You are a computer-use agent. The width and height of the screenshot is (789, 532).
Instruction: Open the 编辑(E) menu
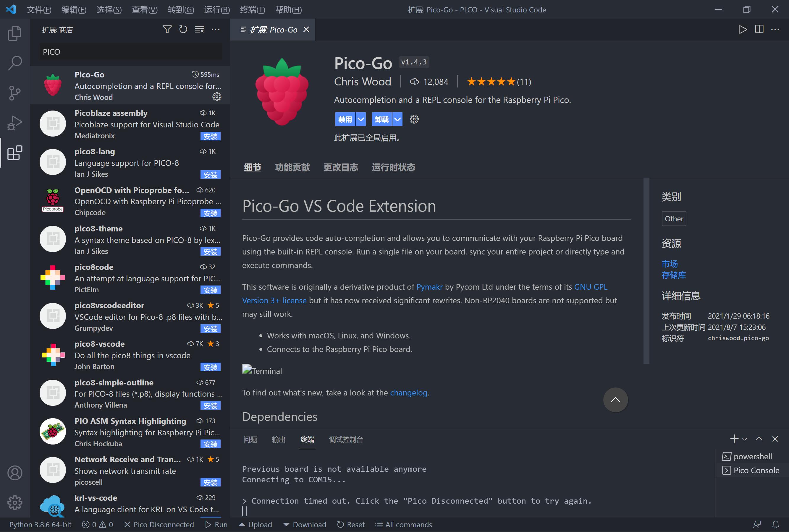74,9
